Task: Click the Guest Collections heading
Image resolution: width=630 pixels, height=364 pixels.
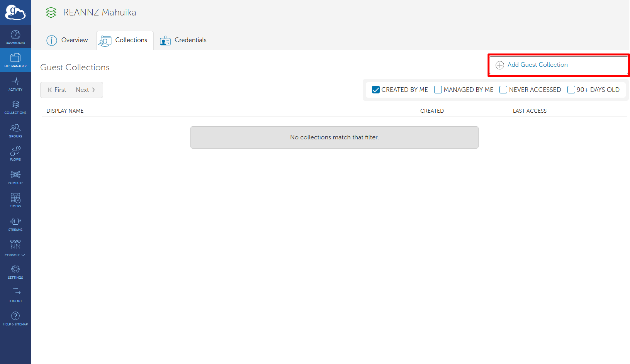Action: [x=75, y=68]
